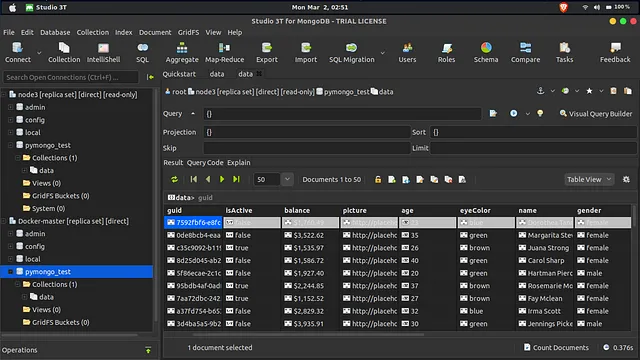Open the Compare tool

525,53
